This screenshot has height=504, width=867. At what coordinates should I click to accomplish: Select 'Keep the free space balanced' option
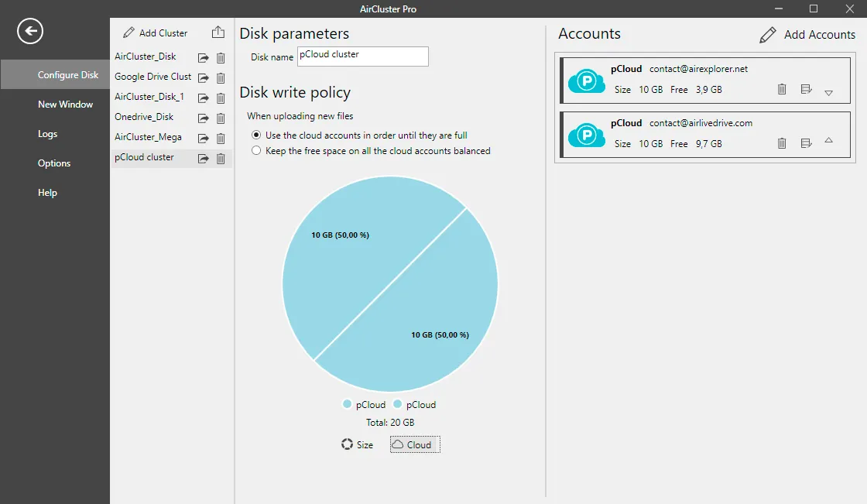point(256,150)
